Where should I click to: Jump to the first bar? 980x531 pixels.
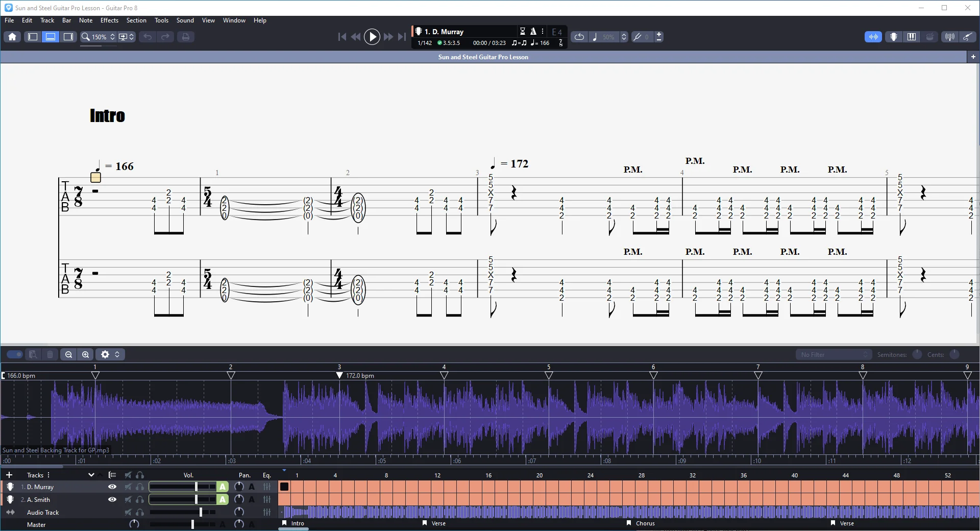point(342,37)
